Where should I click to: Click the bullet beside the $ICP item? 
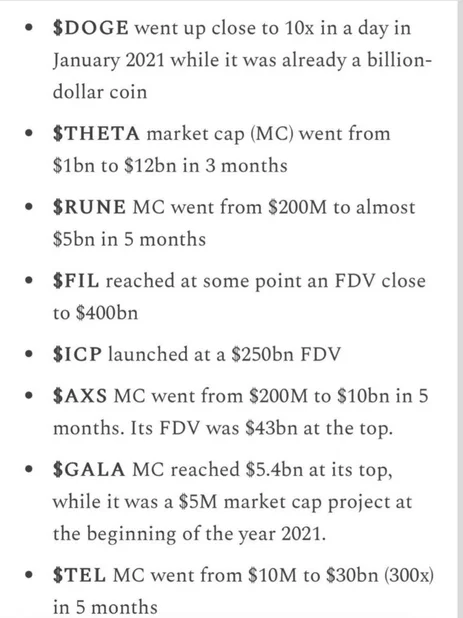[29, 354]
